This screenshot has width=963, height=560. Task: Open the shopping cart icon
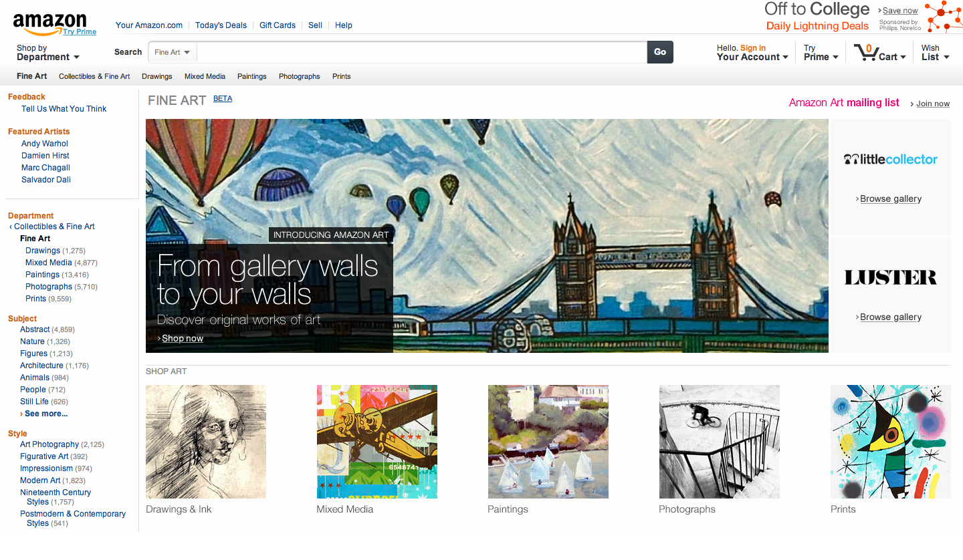click(867, 52)
